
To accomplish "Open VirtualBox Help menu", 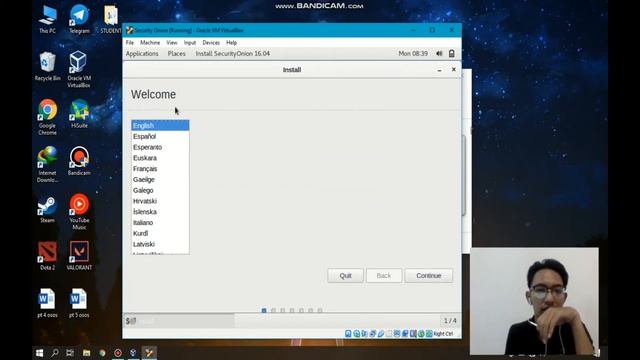I will pyautogui.click(x=231, y=42).
